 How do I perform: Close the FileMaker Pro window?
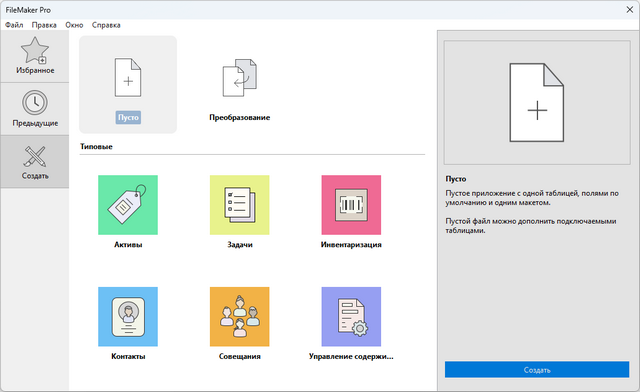pyautogui.click(x=629, y=9)
